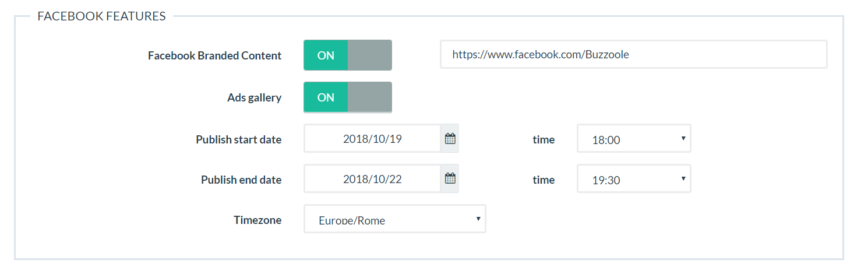
Task: Focus the end date field showing 2018/10/22
Action: 372,178
